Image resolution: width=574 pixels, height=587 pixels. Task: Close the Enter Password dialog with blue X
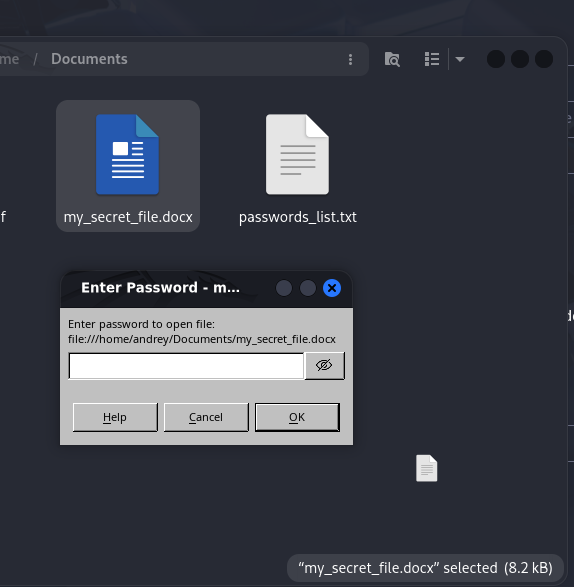click(332, 288)
